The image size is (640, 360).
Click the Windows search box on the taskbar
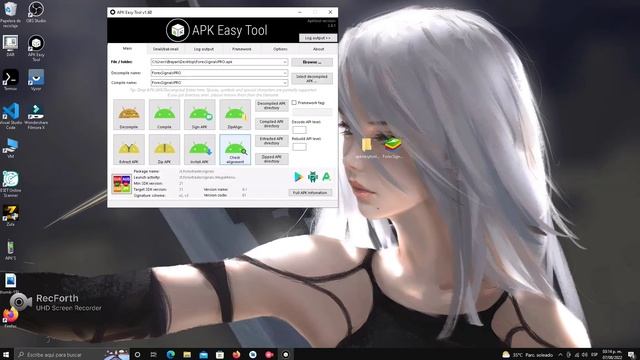71,354
